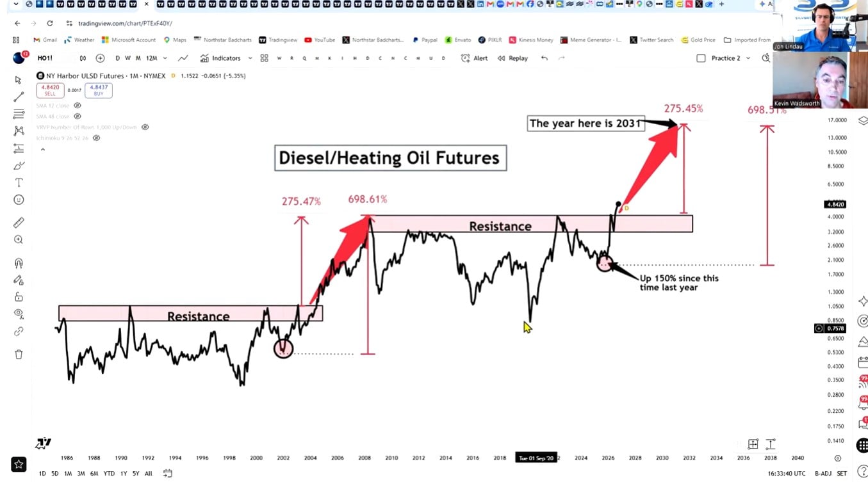Open the Fibonacci retracement tool group

tap(19, 114)
